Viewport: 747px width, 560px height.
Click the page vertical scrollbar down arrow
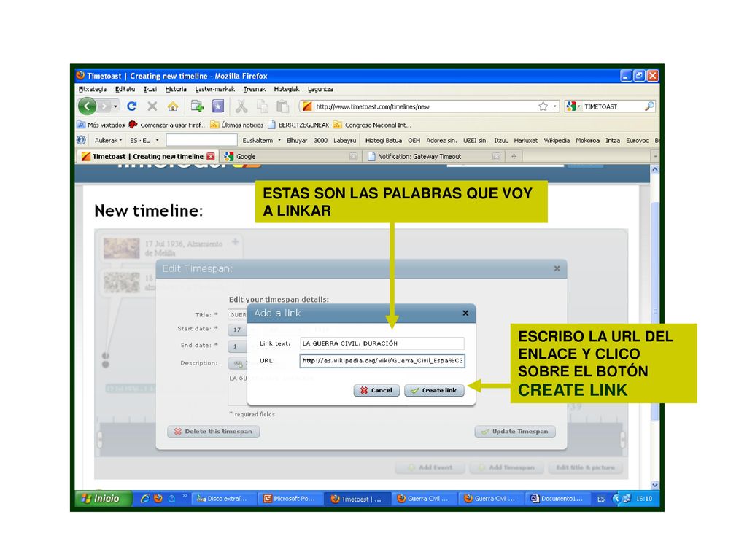(655, 485)
